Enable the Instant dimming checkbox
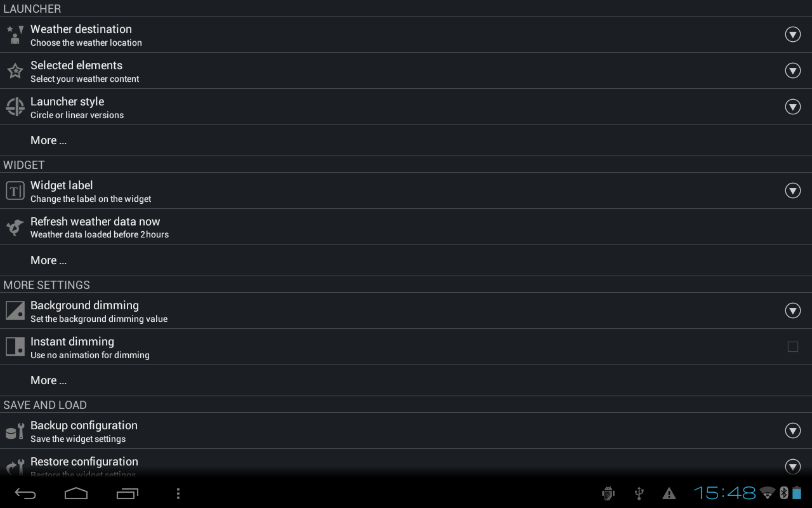812x508 pixels. [793, 347]
